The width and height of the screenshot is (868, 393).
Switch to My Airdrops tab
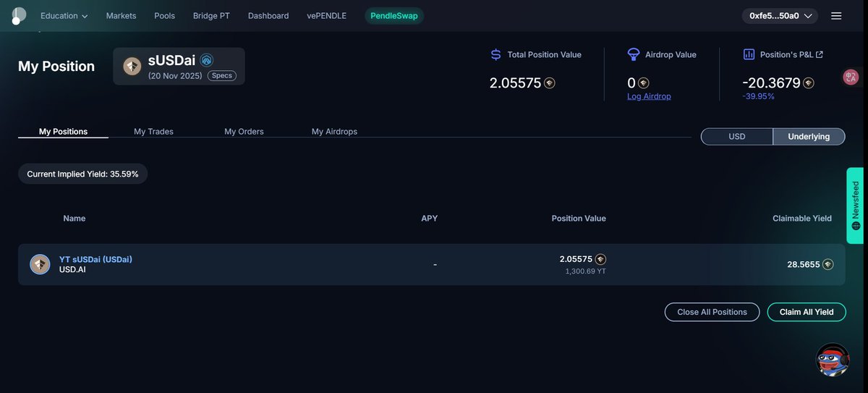(x=334, y=132)
